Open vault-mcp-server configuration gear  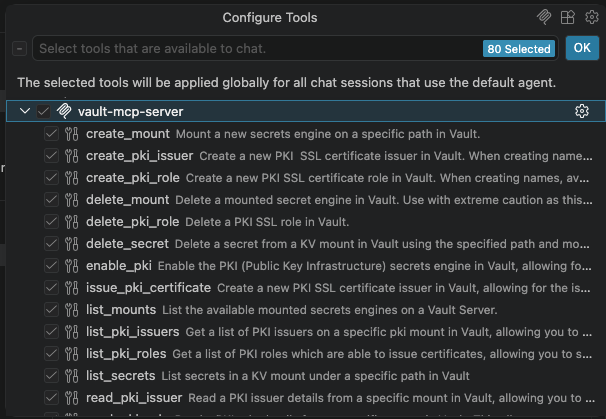[582, 111]
